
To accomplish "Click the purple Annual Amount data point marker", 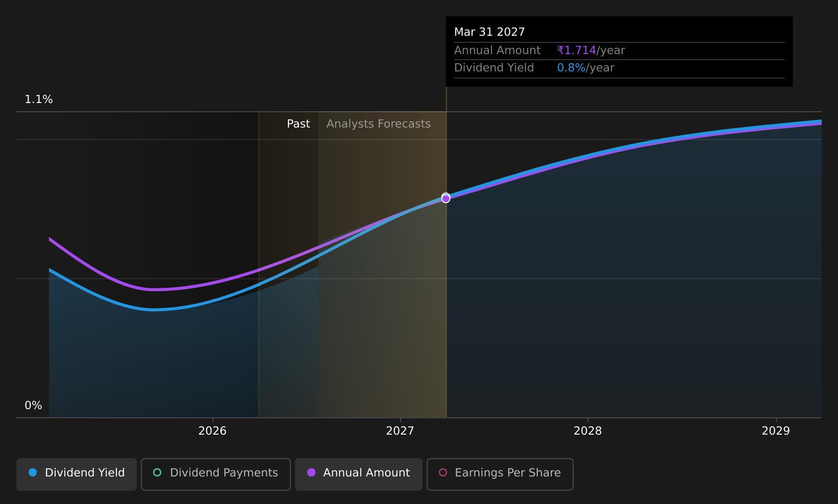I will point(446,198).
